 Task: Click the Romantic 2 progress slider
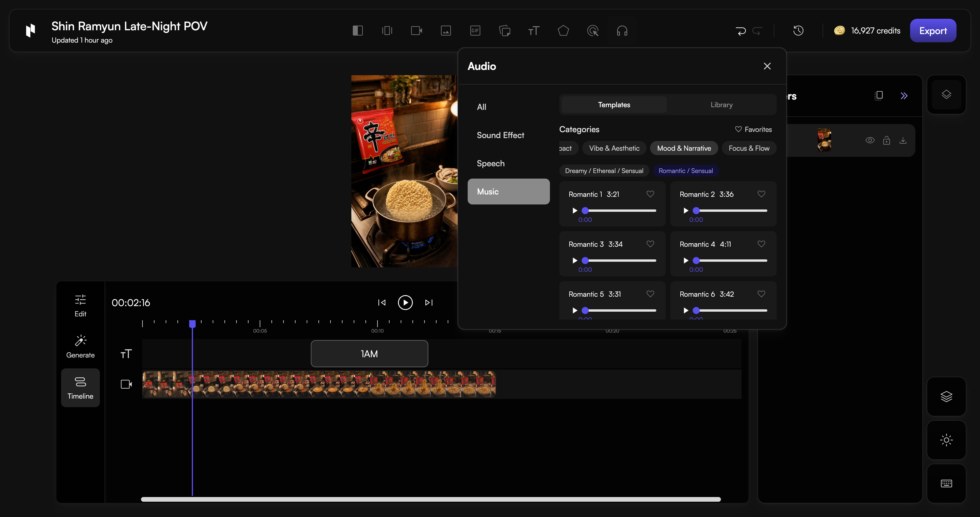[730, 210]
